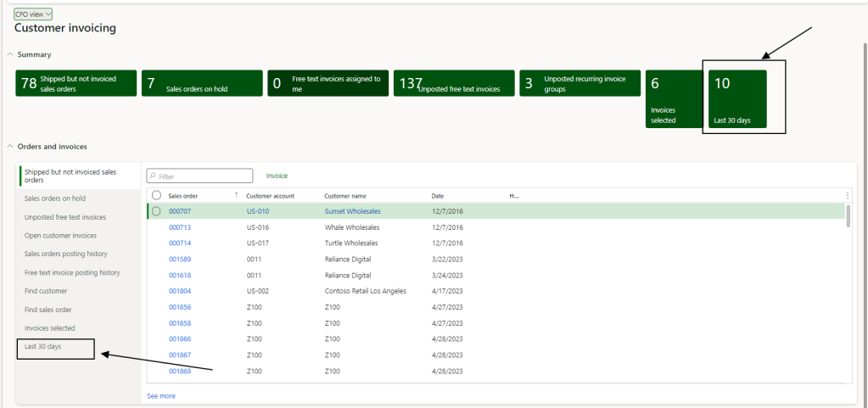Open Shipped but not invoiced sales orders tile
Screen dimensions: 868x408
(76, 83)
